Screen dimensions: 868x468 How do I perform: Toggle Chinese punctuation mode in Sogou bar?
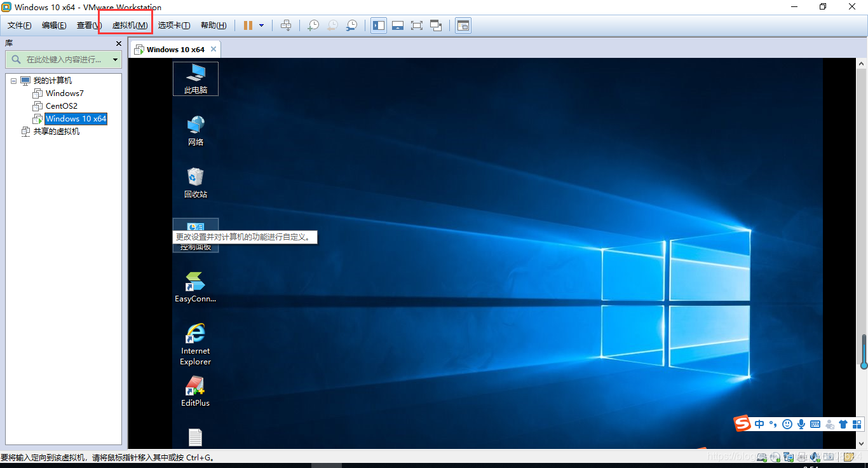[773, 424]
